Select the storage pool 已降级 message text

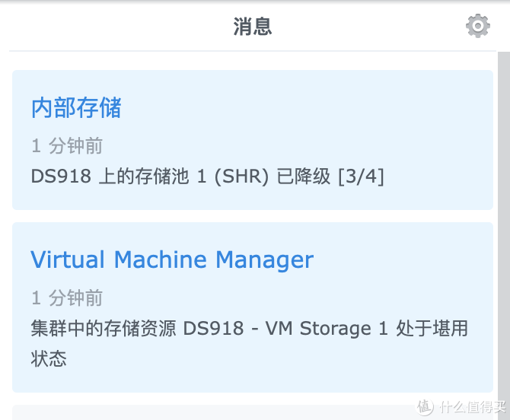tap(207, 177)
